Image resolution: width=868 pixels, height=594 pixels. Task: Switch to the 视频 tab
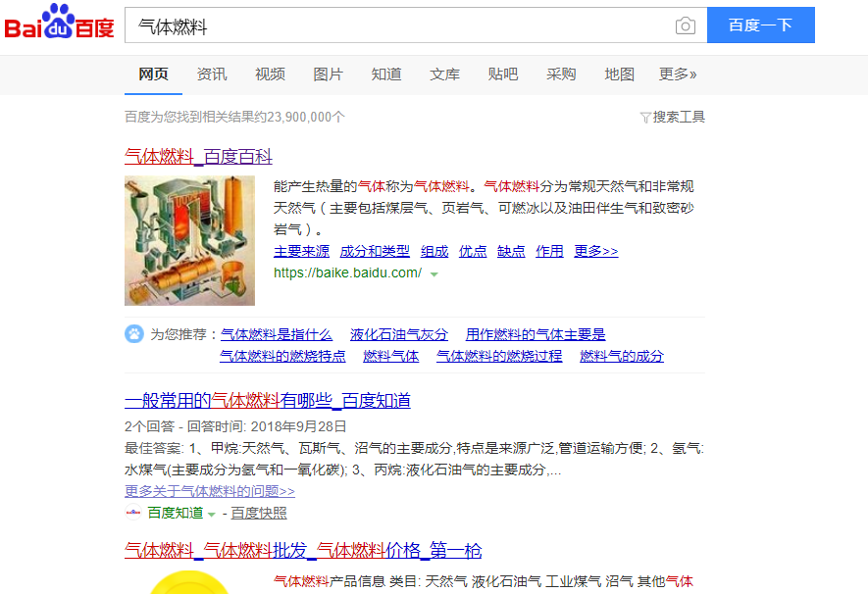click(270, 74)
